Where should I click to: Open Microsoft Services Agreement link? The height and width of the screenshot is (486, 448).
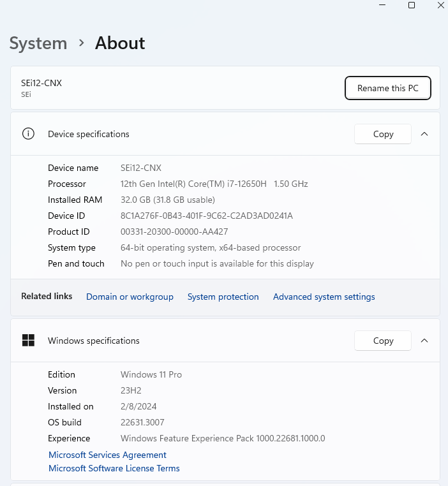click(x=107, y=455)
